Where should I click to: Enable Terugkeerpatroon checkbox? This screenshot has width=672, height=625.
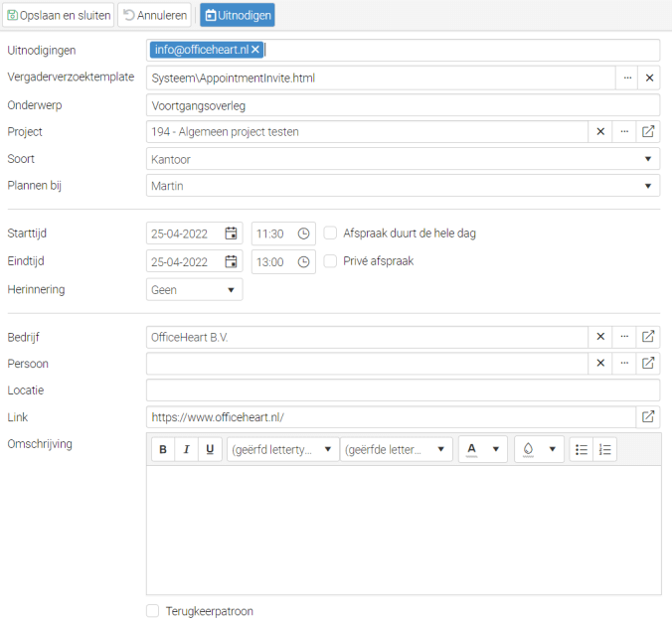[x=152, y=611]
